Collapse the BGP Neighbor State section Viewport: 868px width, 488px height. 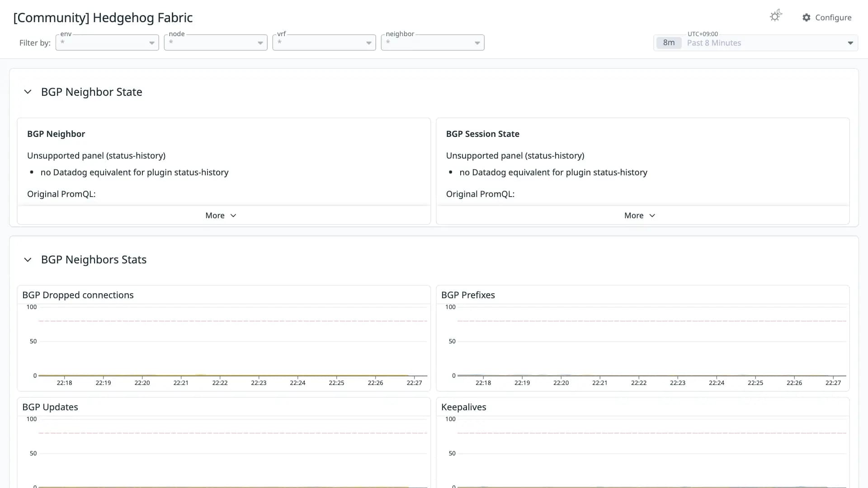[x=28, y=92]
